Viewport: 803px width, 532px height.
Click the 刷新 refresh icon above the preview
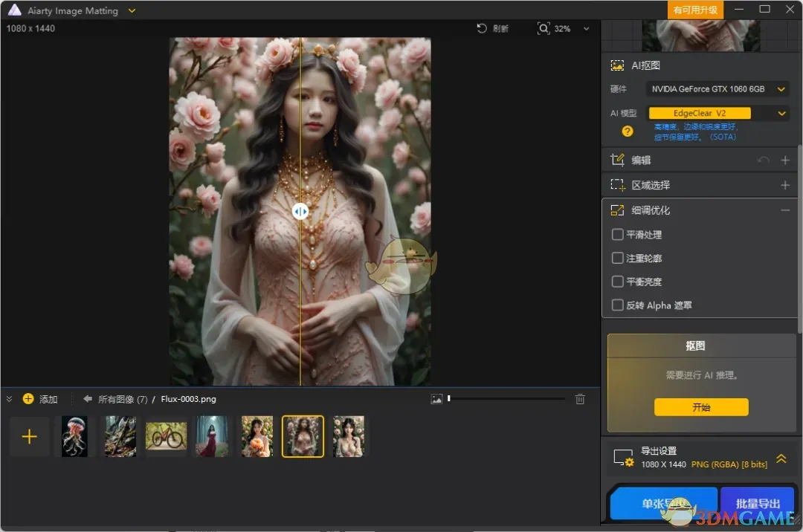[x=483, y=28]
